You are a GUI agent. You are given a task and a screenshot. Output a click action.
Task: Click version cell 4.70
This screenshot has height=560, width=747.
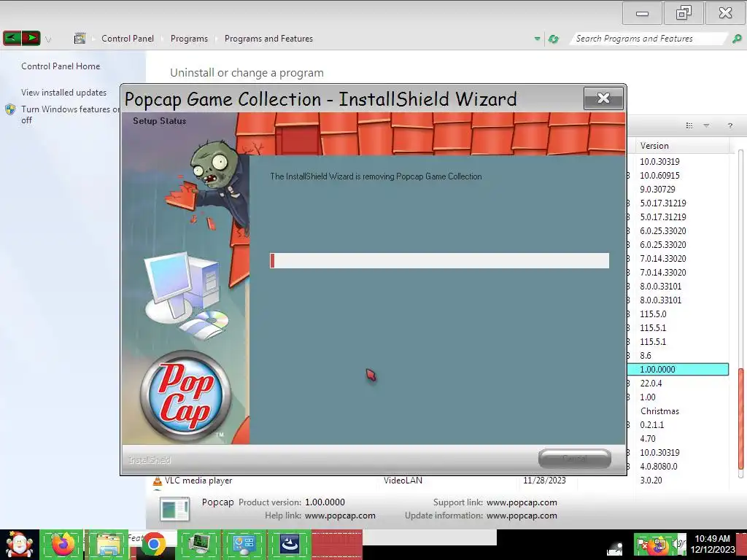648,438
